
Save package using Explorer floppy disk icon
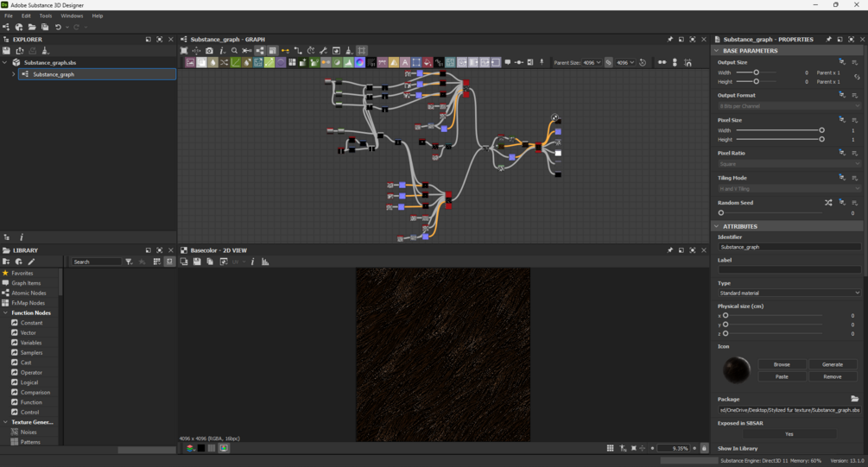7,50
